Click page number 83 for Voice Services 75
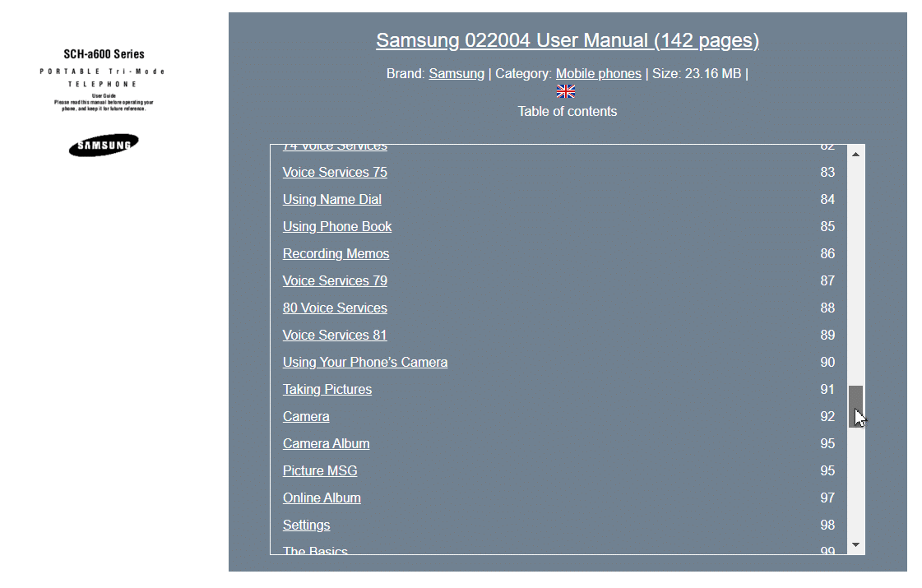922x588 pixels. (827, 172)
